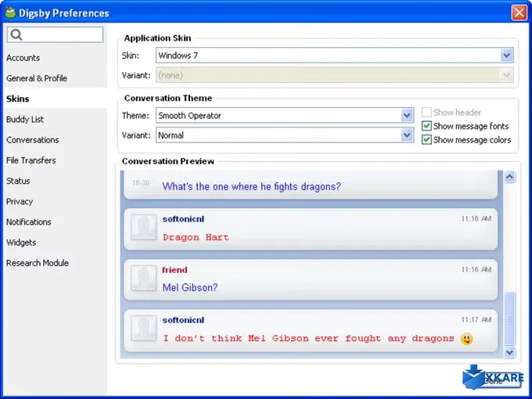The height and width of the screenshot is (399, 532).
Task: Close the Digsby Preferences window
Action: [519, 13]
